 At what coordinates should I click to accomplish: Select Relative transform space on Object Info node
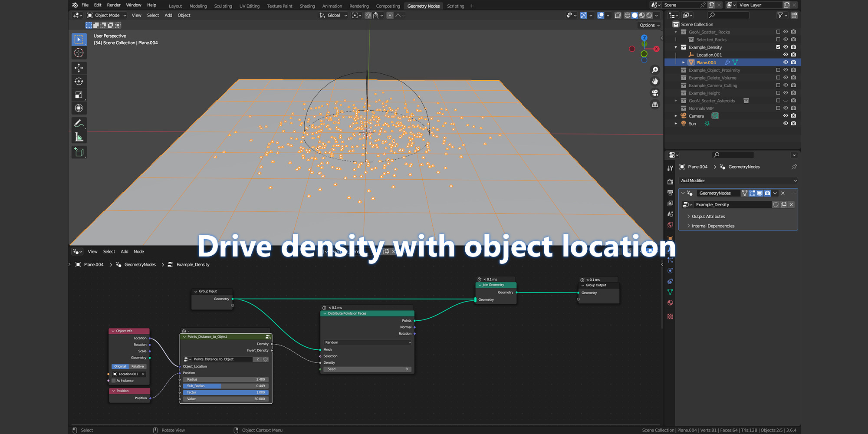click(138, 366)
